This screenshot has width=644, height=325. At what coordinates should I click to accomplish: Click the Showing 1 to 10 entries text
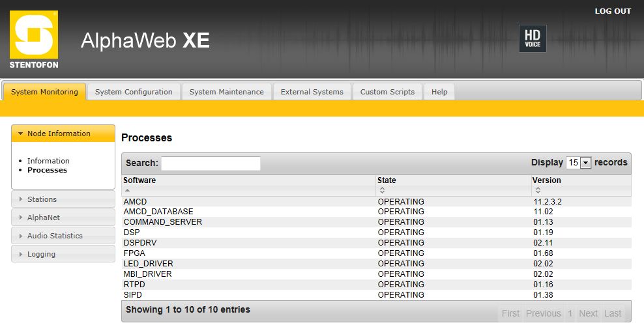click(x=188, y=310)
